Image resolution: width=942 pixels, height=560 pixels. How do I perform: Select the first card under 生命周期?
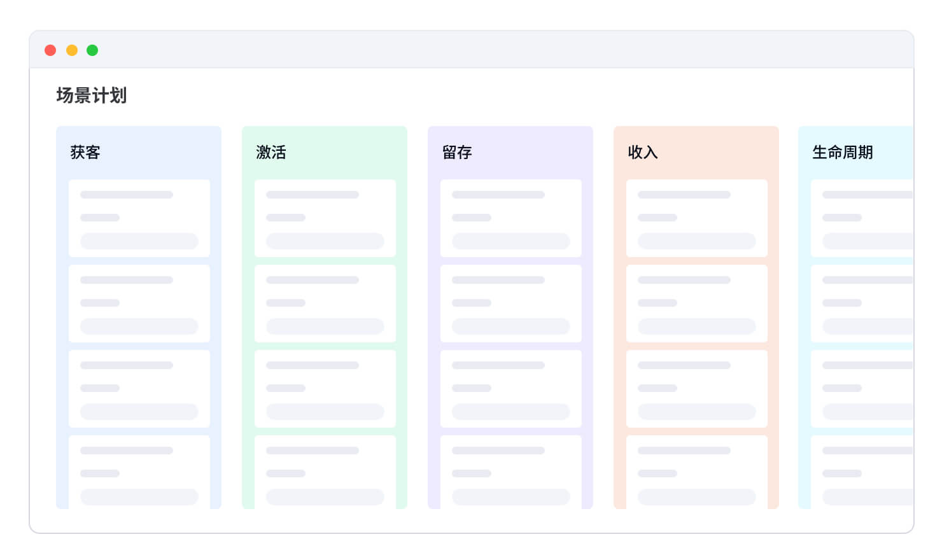point(862,218)
